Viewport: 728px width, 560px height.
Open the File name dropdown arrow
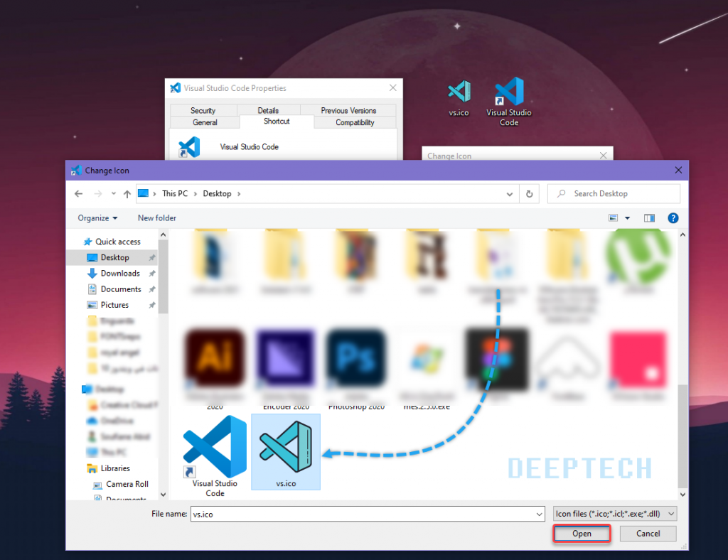[539, 514]
